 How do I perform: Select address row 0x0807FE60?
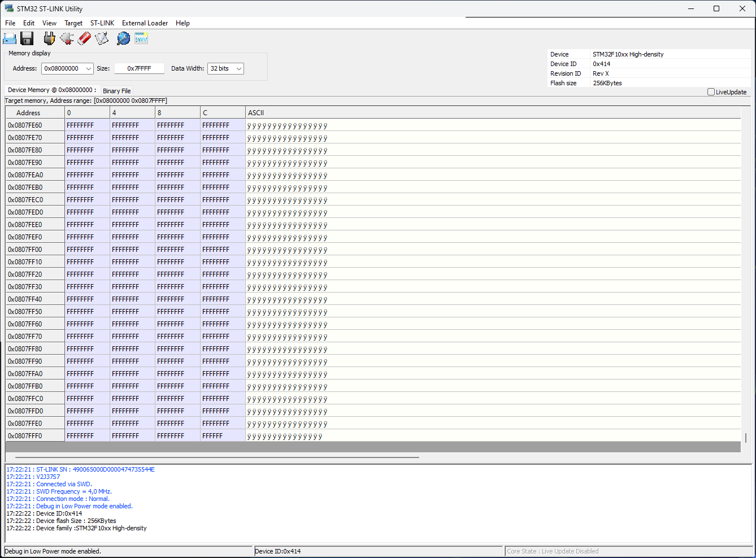[x=35, y=125]
